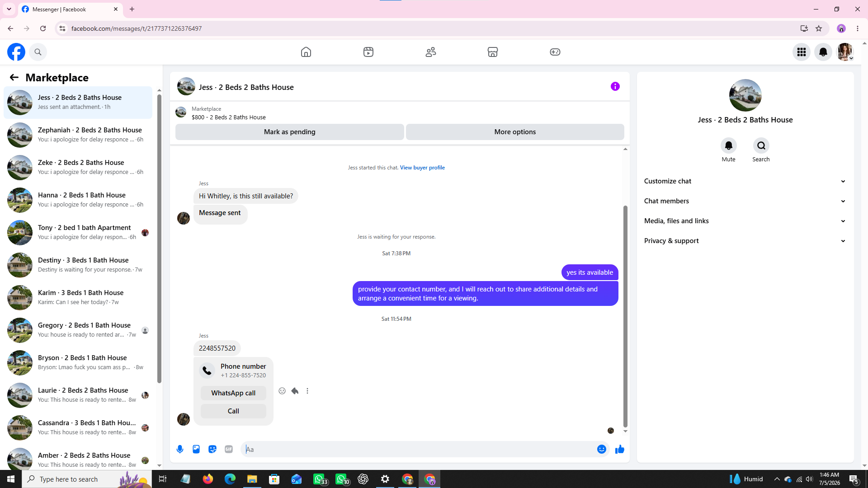Image resolution: width=868 pixels, height=488 pixels.
Task: Show hidden system tray icons chevron
Action: coord(777,479)
